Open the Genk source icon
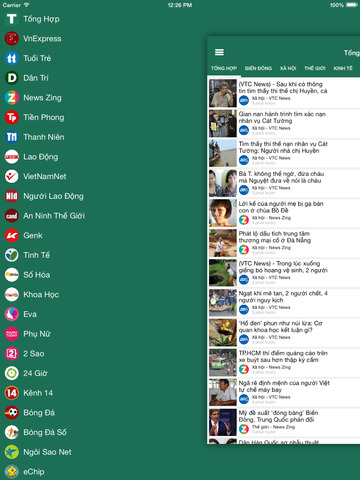360x480 pixels. click(12, 235)
